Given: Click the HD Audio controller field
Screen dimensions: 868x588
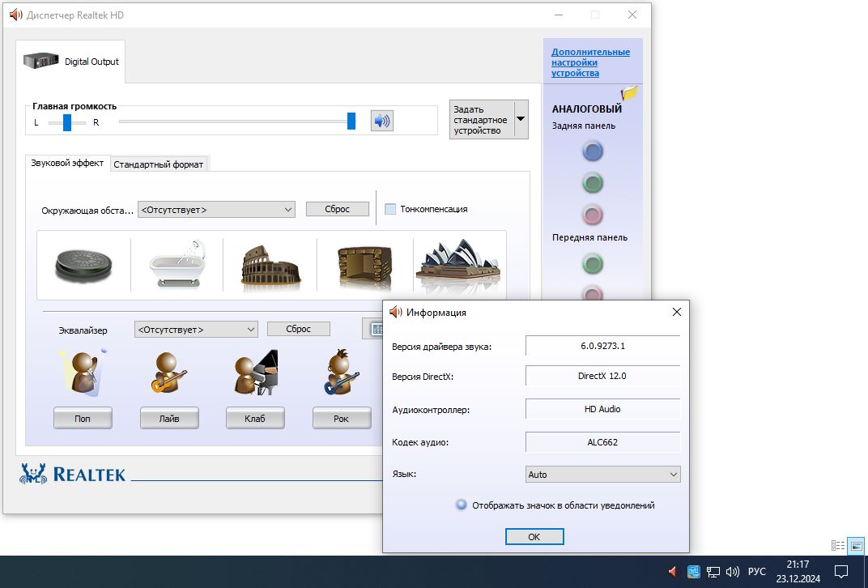Looking at the screenshot, I should coord(603,409).
